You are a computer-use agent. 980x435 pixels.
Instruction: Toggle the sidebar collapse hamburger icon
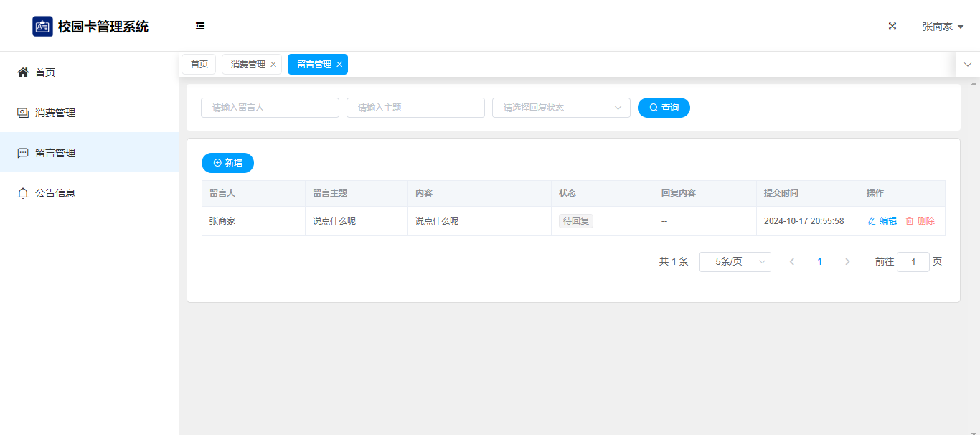point(200,27)
